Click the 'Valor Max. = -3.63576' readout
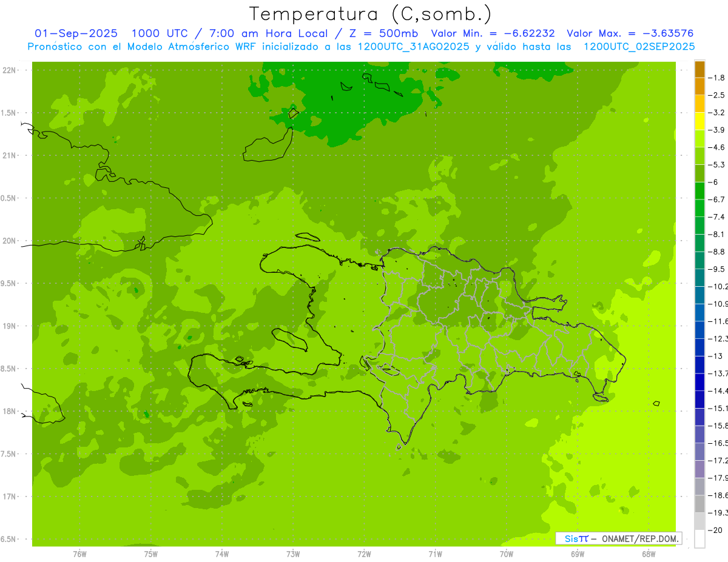The width and height of the screenshot is (728, 562). [x=630, y=33]
